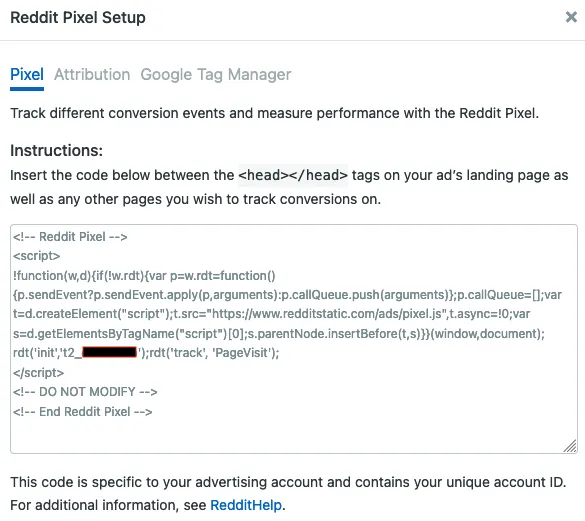Click the code box resize handle
Screen dimensions: 585x521
point(570,446)
